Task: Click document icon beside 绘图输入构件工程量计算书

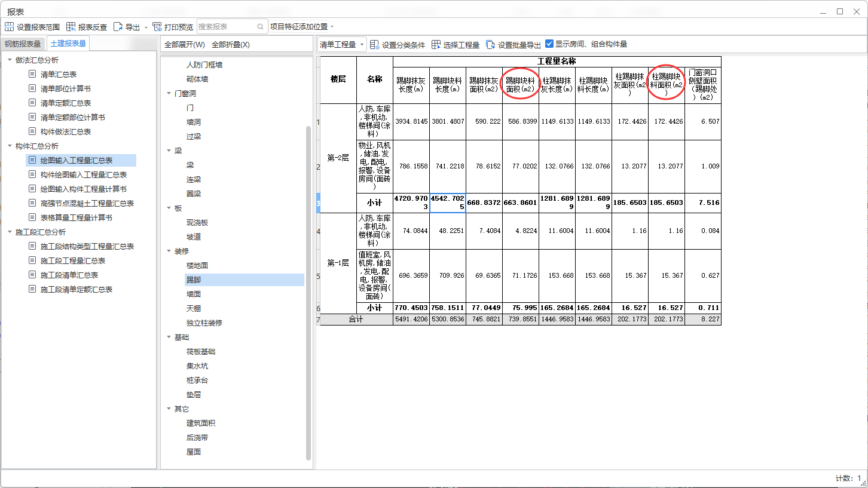Action: click(32, 189)
